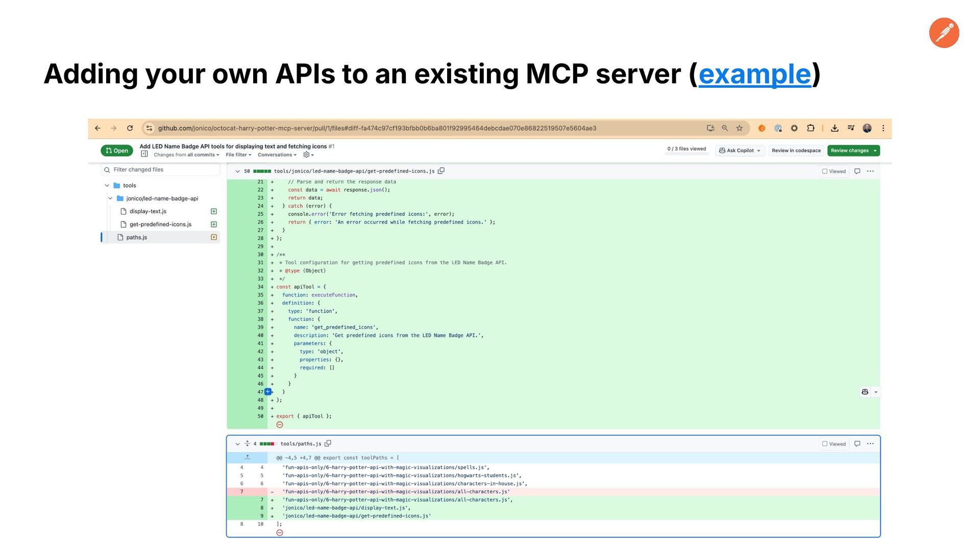Click added line 'jonico/led-name-badge-api/display-text.js'
This screenshot has height=551, width=980.
347,508
